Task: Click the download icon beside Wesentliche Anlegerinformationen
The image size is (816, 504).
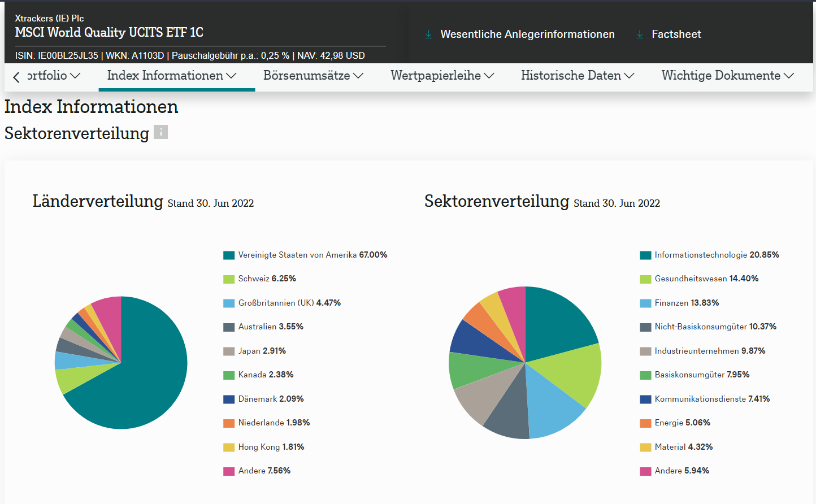Action: tap(428, 34)
